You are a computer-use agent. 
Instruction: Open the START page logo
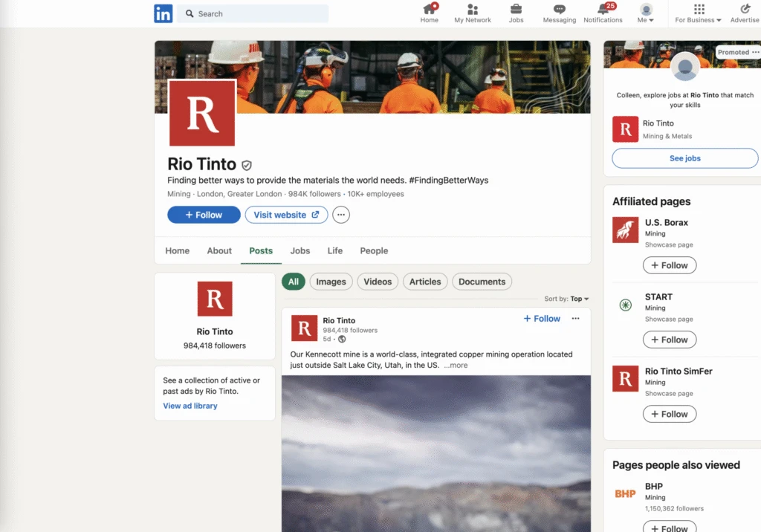tap(626, 305)
